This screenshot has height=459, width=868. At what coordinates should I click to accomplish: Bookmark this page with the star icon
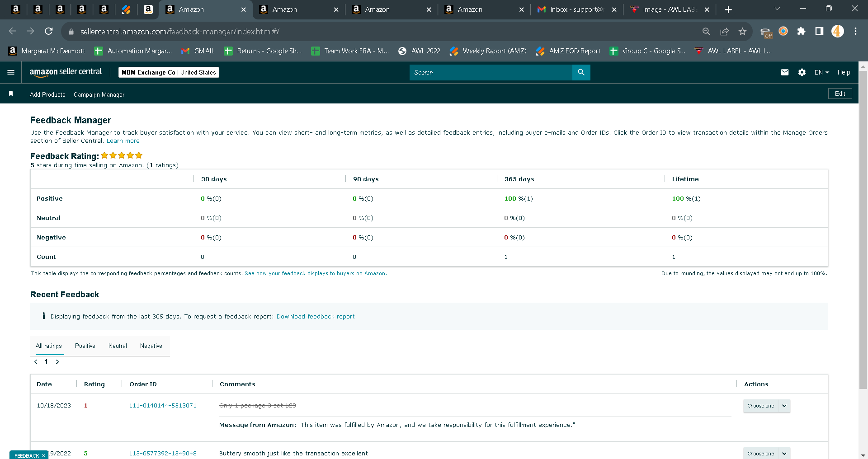[x=742, y=31]
